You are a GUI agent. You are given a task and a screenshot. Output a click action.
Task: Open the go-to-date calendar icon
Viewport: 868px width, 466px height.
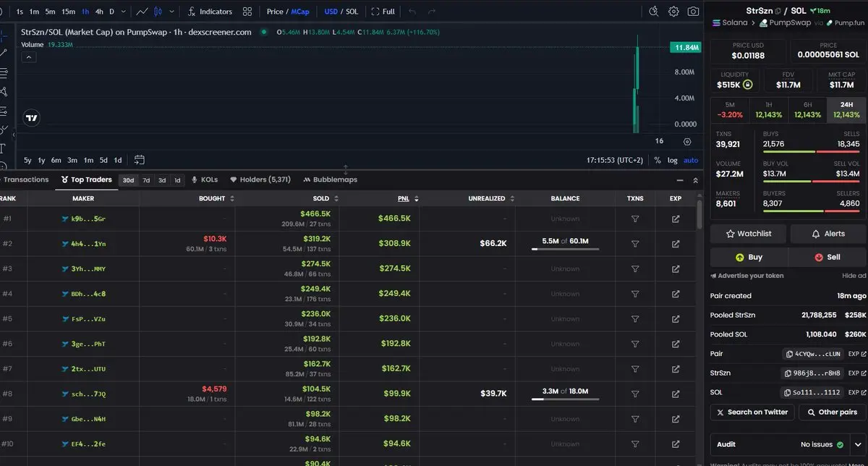pos(140,160)
